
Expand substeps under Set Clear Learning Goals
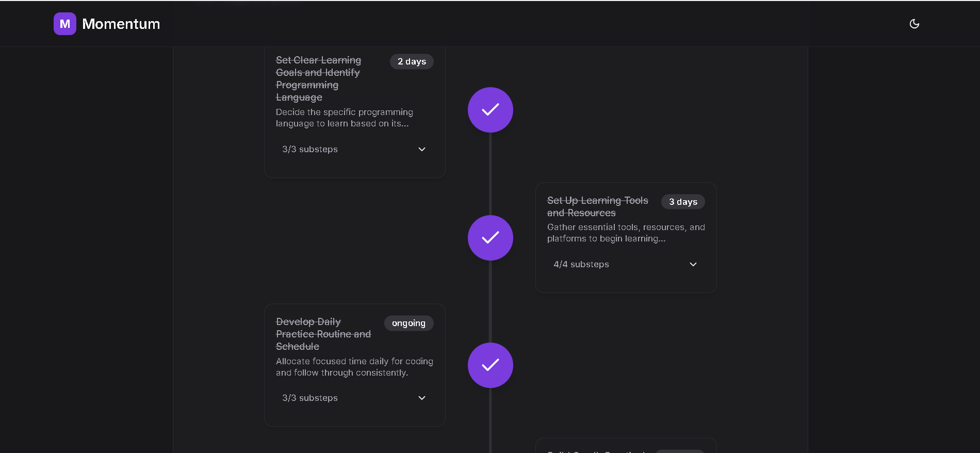click(421, 149)
